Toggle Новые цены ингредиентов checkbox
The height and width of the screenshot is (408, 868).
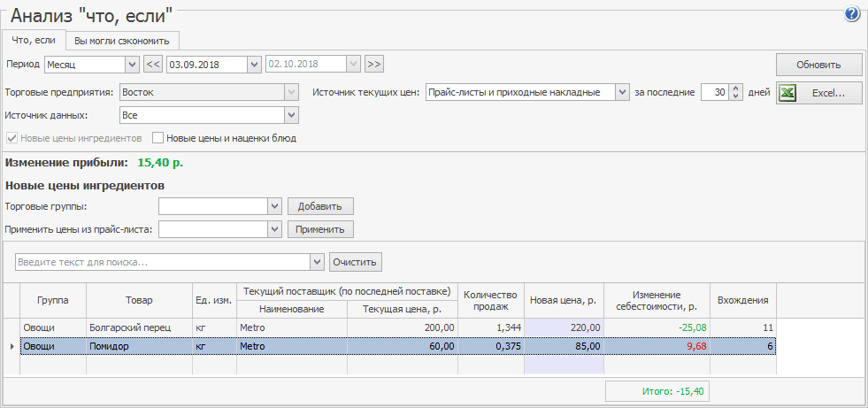click(x=12, y=138)
